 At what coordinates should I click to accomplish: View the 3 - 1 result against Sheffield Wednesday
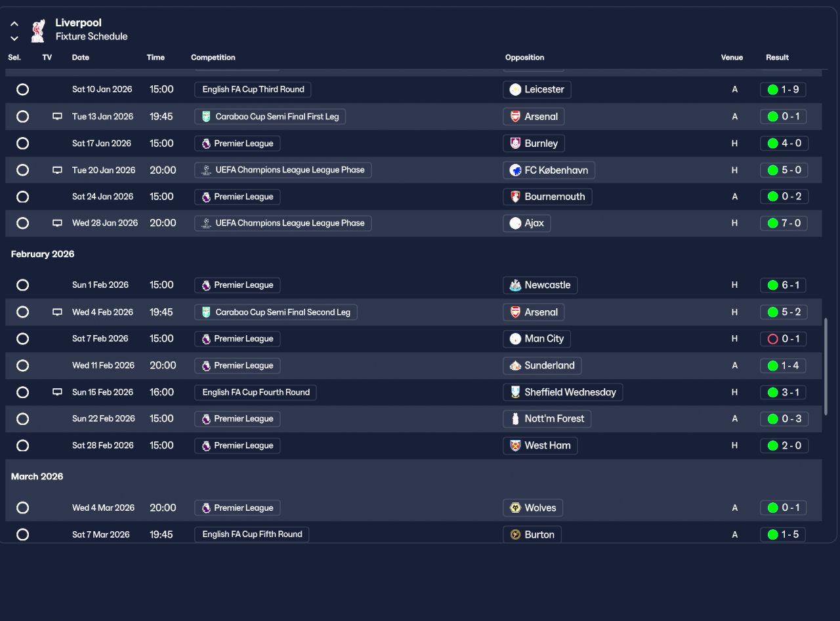point(783,393)
